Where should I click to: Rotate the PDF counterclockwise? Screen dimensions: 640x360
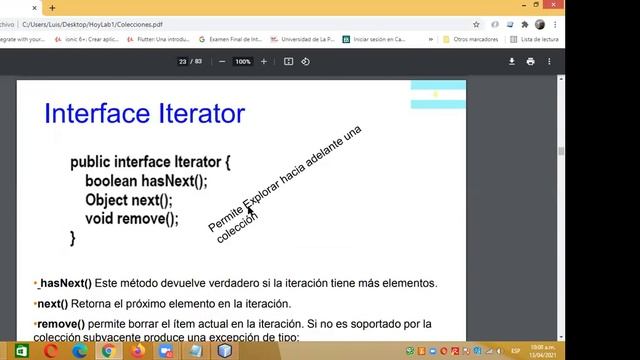click(x=306, y=62)
